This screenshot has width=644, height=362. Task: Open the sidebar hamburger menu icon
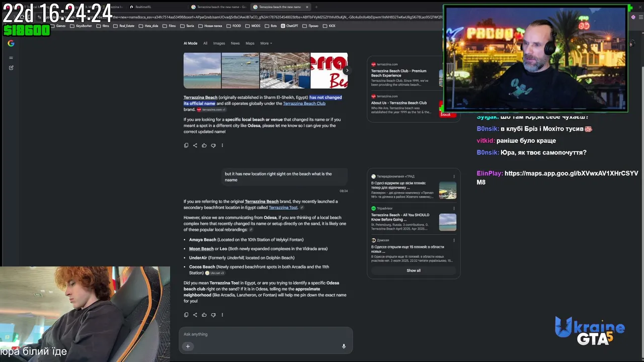(x=11, y=58)
